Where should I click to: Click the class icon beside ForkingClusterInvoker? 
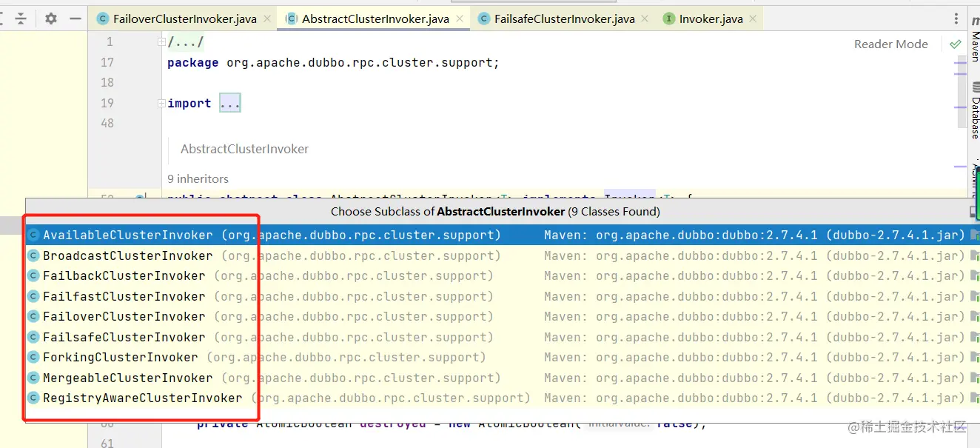click(x=33, y=357)
